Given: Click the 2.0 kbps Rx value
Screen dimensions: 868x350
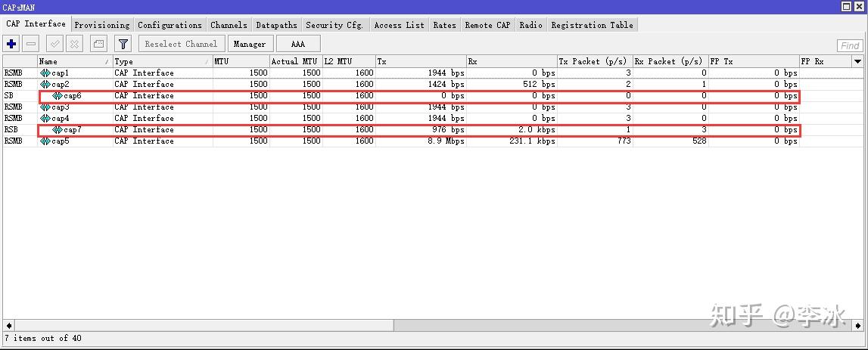Looking at the screenshot, I should coord(537,130).
